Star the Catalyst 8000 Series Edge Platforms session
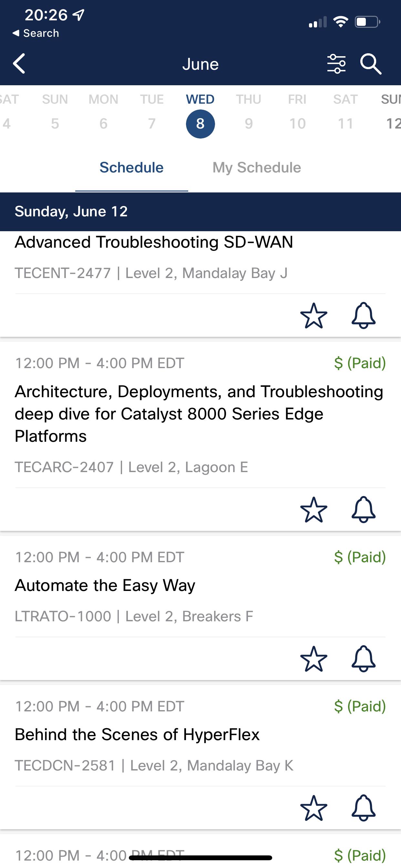This screenshot has width=401, height=868. pos(314,510)
